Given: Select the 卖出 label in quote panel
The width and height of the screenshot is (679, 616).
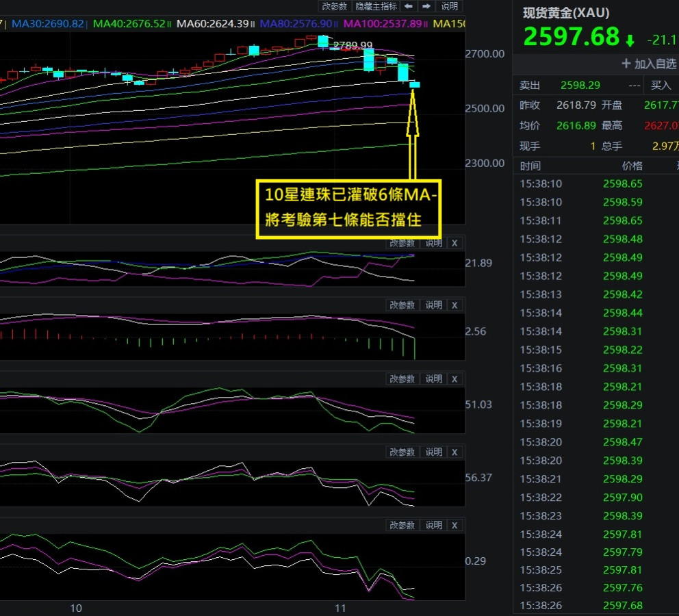Looking at the screenshot, I should (530, 86).
